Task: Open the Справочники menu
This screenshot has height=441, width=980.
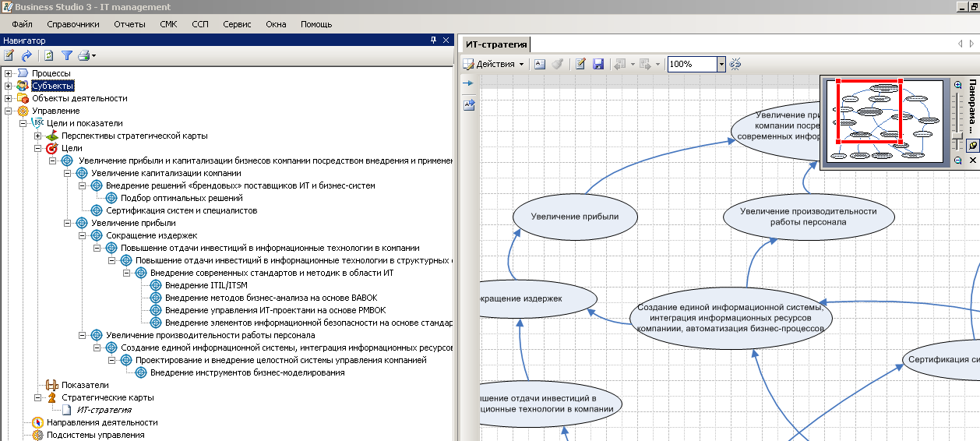Action: 72,24
